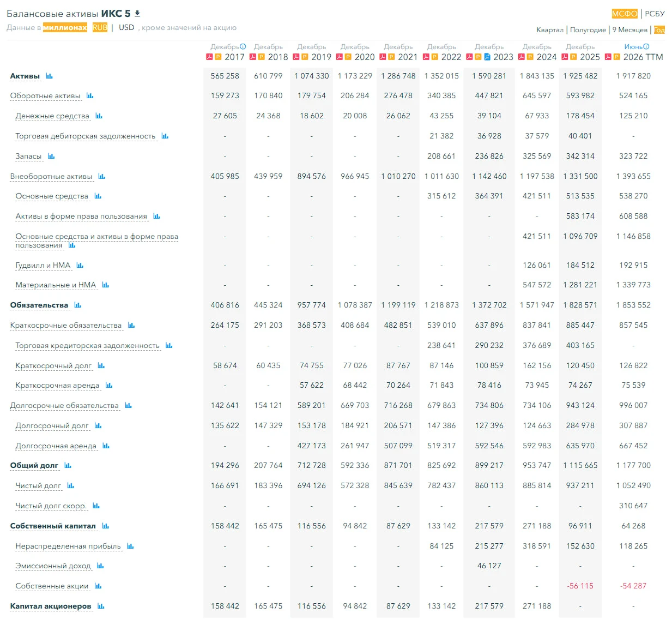The height and width of the screenshot is (619, 672).
Task: Switch to Квартал period view
Action: coord(550,30)
